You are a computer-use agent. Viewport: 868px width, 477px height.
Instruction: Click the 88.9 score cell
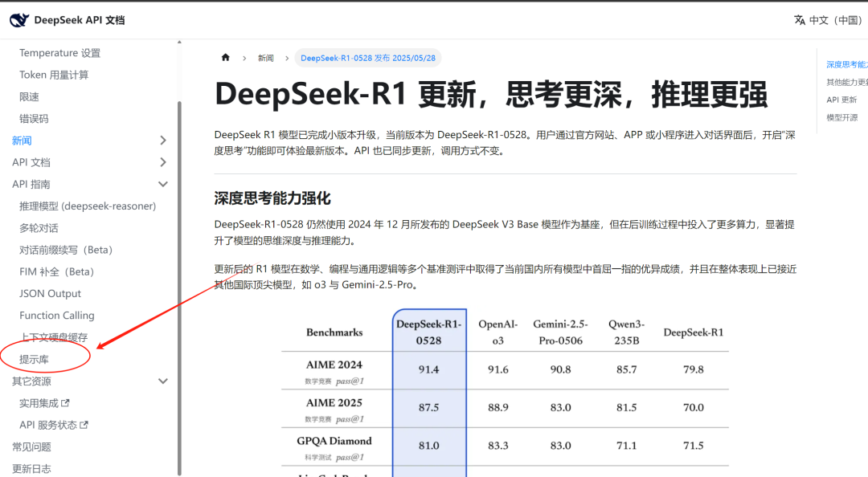coord(498,408)
